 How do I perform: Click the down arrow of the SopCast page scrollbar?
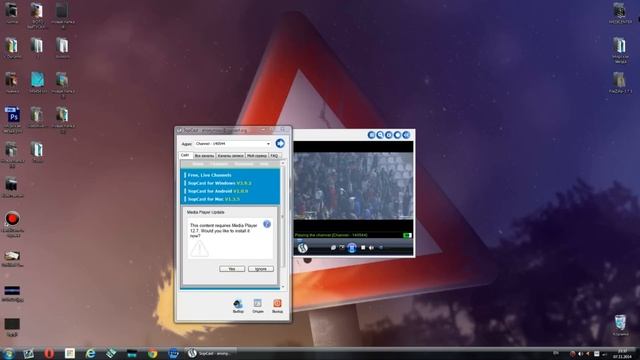click(283, 287)
